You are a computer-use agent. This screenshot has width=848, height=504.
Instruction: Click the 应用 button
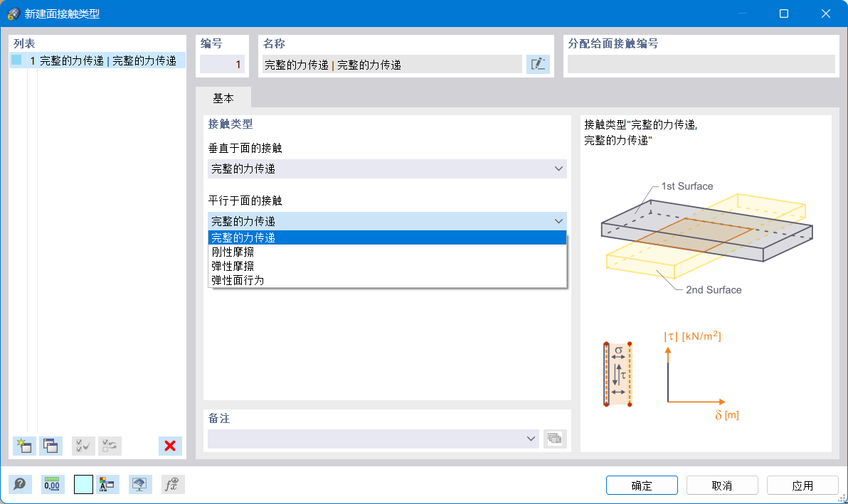pos(802,485)
